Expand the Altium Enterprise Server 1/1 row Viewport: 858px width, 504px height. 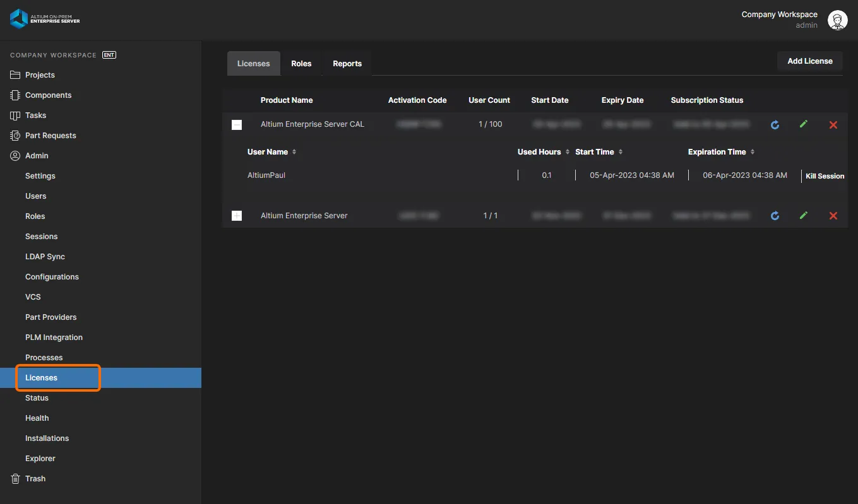[x=237, y=216]
